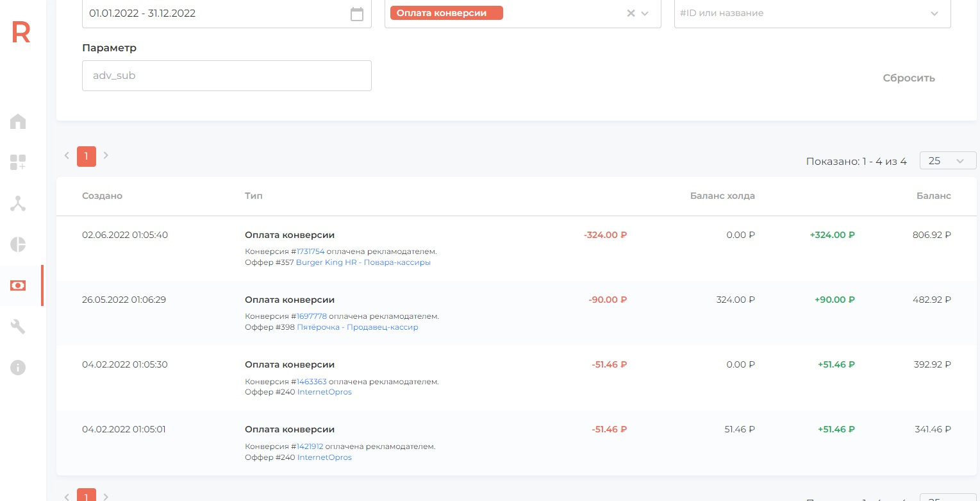Click the adv_sub parameter input field
The height and width of the screenshot is (501, 980).
[227, 76]
